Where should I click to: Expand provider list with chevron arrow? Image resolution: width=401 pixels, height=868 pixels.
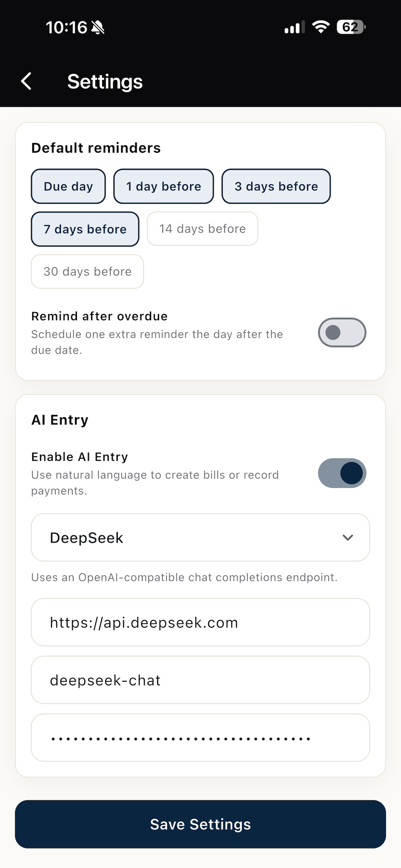click(x=348, y=537)
